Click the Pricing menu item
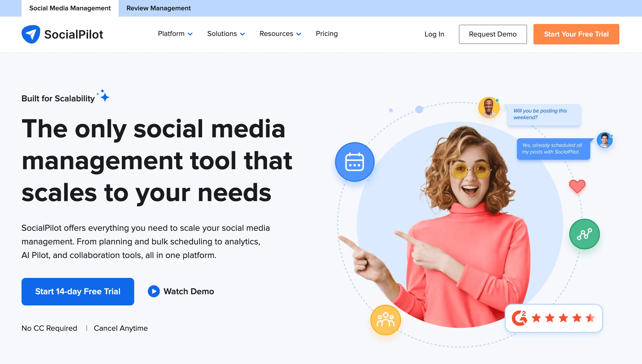This screenshot has width=642, height=364. [326, 34]
